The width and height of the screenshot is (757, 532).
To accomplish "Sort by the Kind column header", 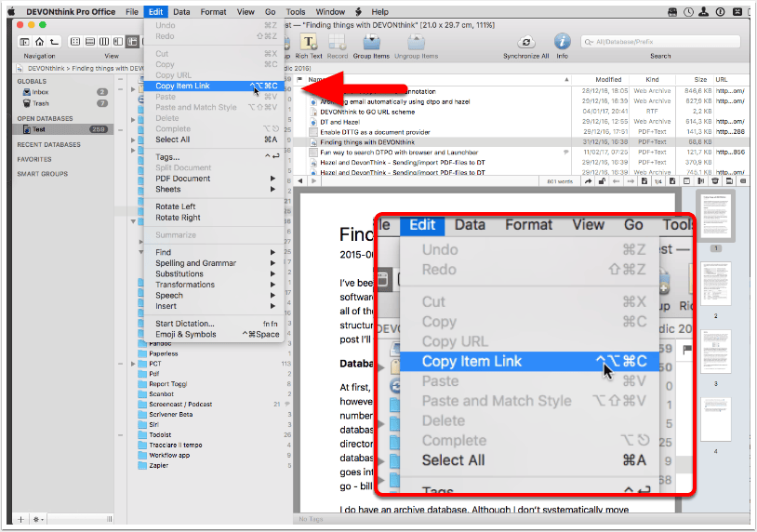I will (652, 80).
